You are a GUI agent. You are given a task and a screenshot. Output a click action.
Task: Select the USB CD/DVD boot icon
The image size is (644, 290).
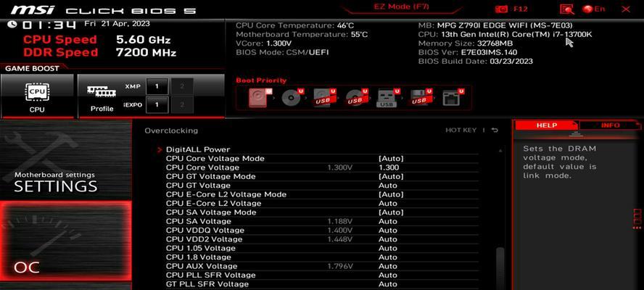click(357, 98)
